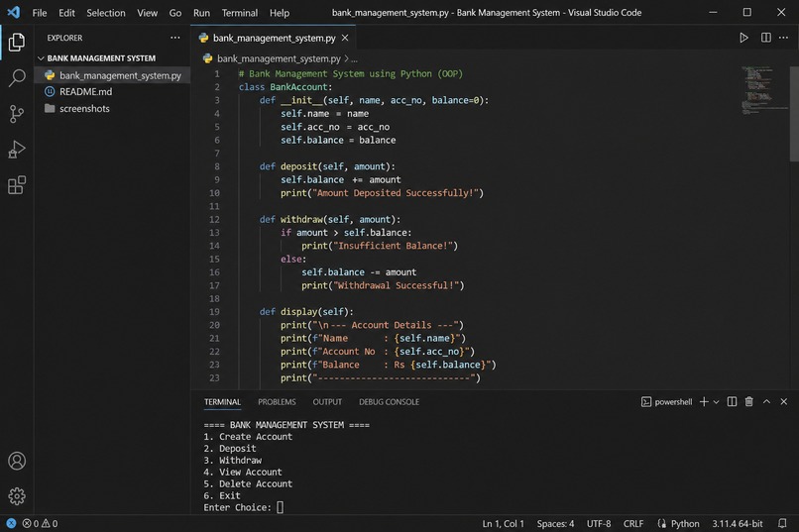The width and height of the screenshot is (799, 532).
Task: Click the EXPLORER panel title
Action: click(64, 39)
